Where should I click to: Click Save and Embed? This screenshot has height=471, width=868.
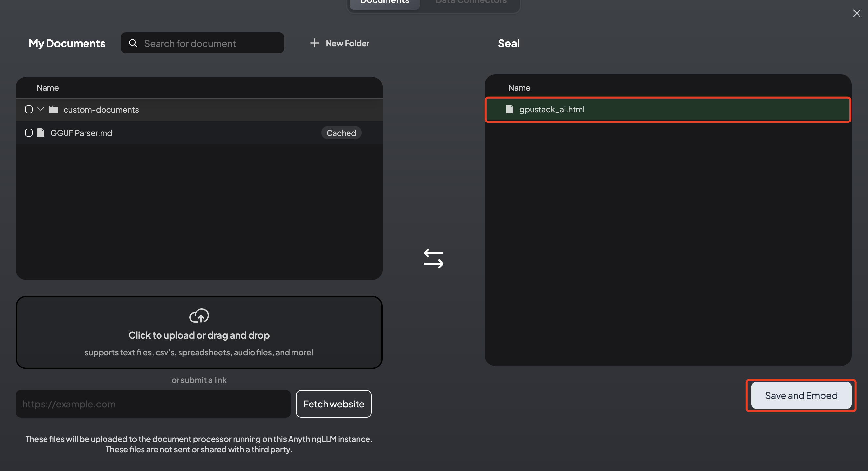801,395
